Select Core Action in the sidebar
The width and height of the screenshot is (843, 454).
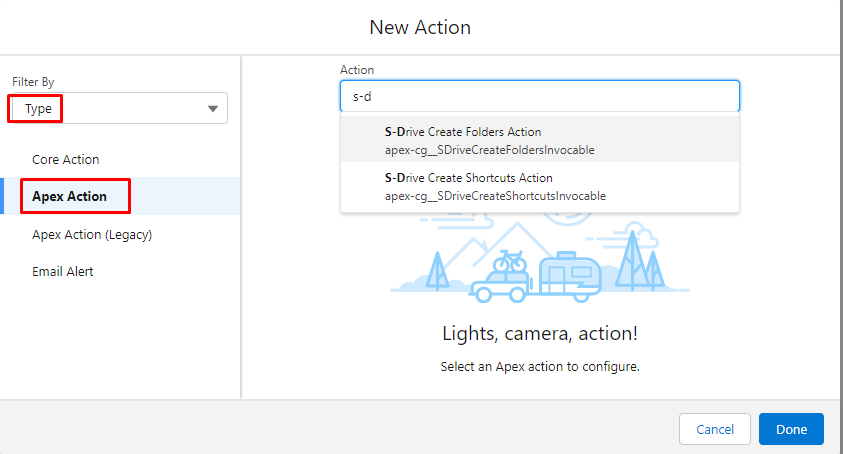[x=66, y=159]
